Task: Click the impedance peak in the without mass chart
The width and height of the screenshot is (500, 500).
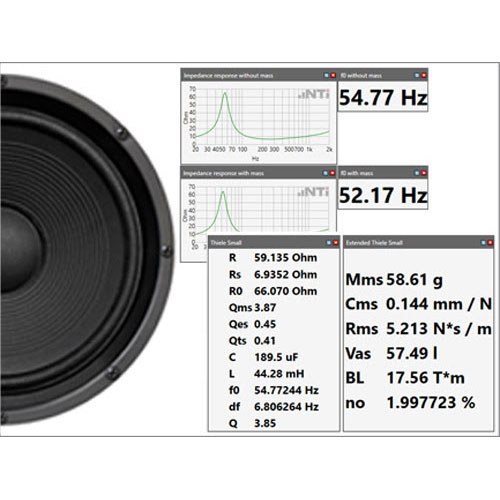Action: pos(225,93)
